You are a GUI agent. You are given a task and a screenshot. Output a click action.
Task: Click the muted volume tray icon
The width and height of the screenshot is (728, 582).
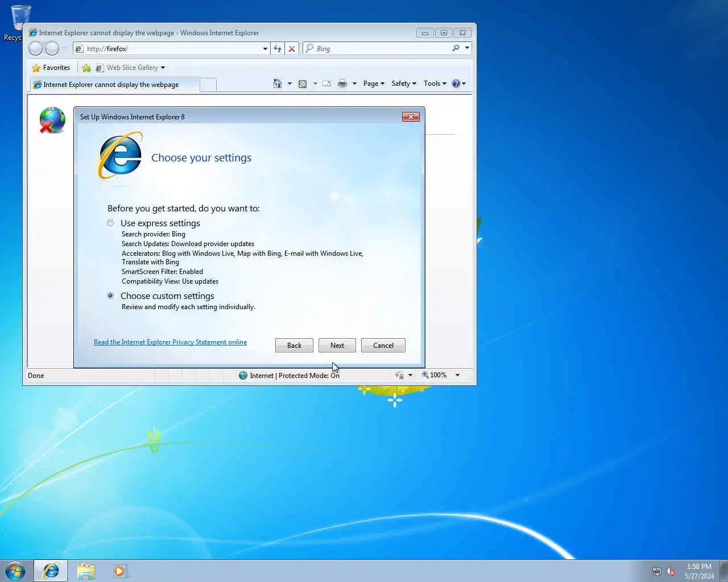point(671,571)
